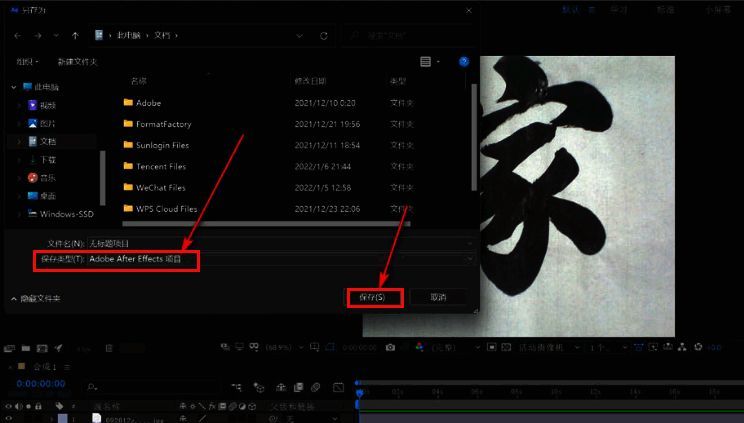Select the Desktop (桌面) sidebar item
This screenshot has width=744, height=423.
tap(47, 196)
